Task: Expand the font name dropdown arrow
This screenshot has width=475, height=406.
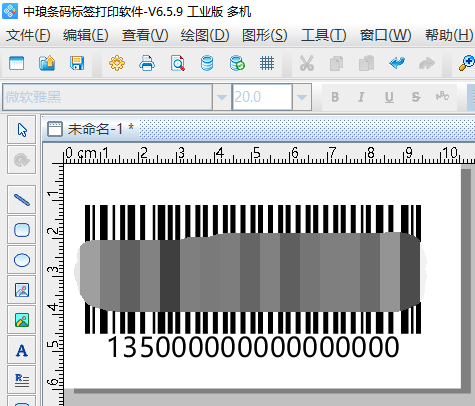Action: 222,97
